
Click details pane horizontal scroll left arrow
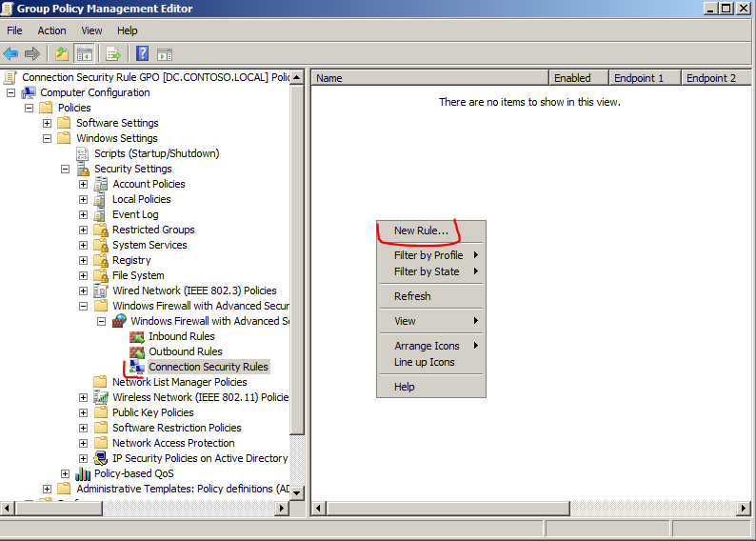319,509
